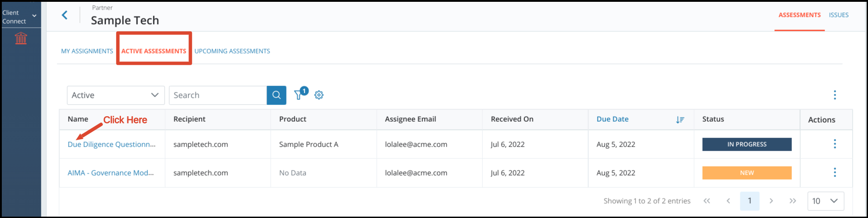Screen dimensions: 868x218
Task: Go to first page double-chevron
Action: tap(707, 201)
